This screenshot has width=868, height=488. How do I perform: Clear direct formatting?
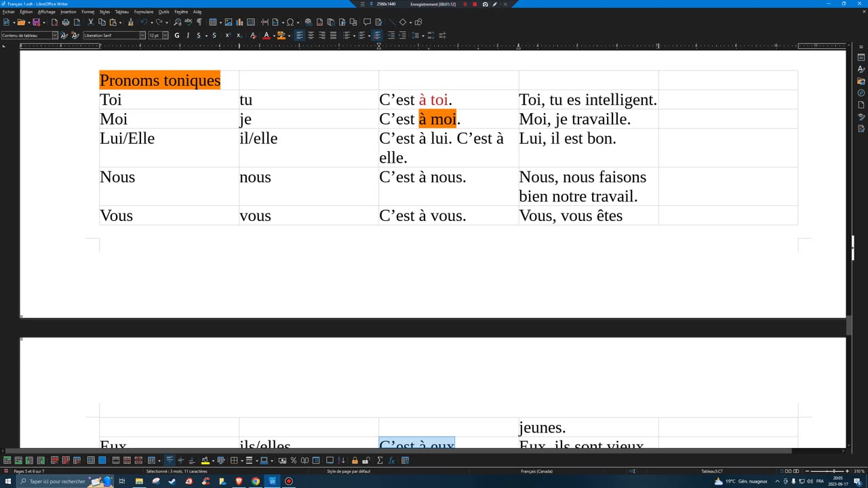click(253, 35)
